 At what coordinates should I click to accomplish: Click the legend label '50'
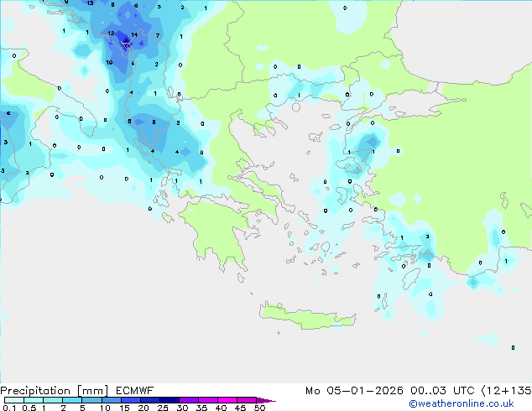point(259,408)
